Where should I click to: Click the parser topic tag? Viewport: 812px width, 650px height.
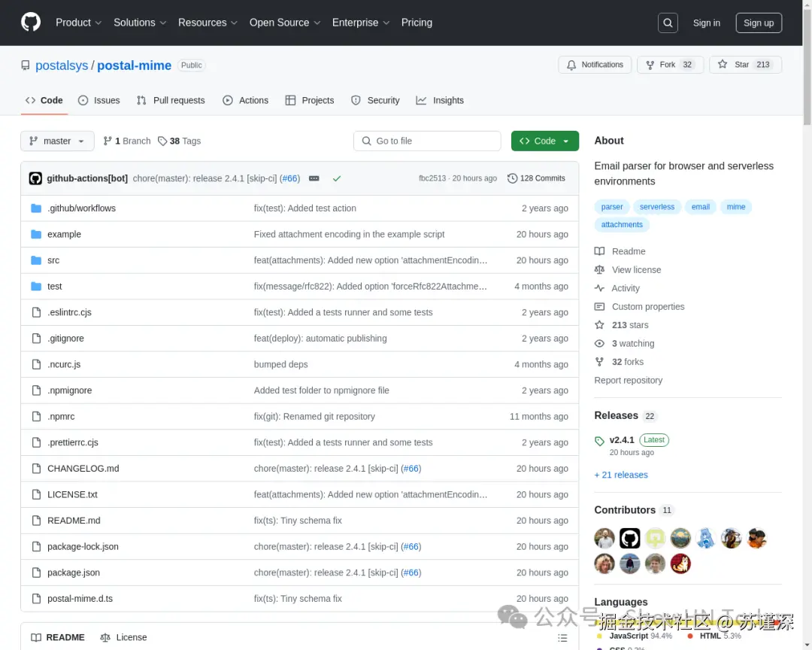click(611, 207)
